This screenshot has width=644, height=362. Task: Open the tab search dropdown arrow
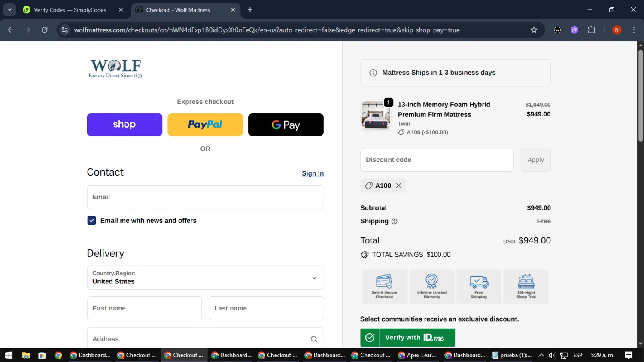click(x=9, y=10)
